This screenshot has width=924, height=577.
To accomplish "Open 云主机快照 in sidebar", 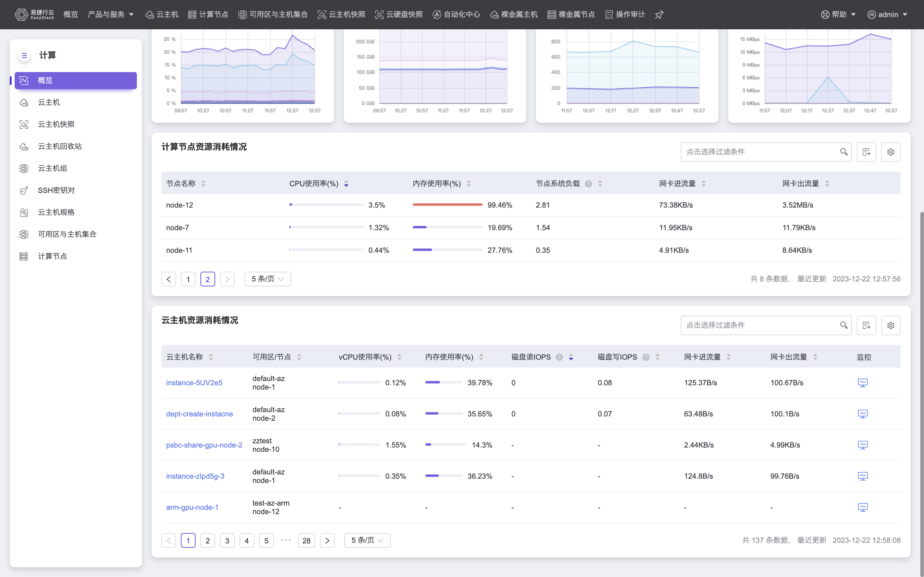I will (x=56, y=125).
